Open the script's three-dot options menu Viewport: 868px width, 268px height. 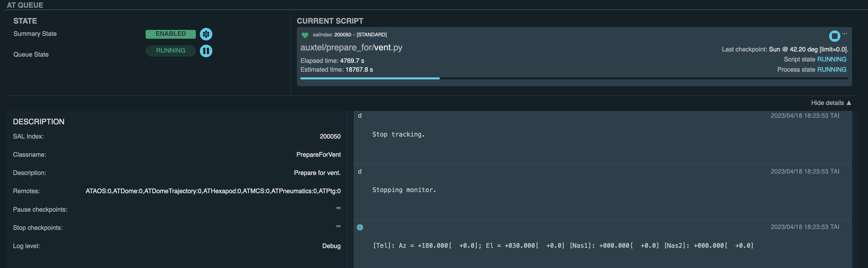click(844, 33)
